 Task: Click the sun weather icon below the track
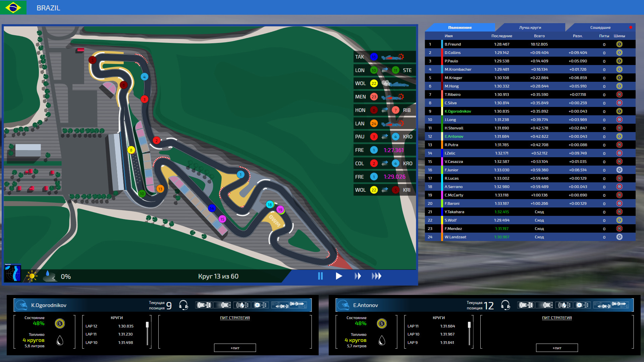(32, 276)
